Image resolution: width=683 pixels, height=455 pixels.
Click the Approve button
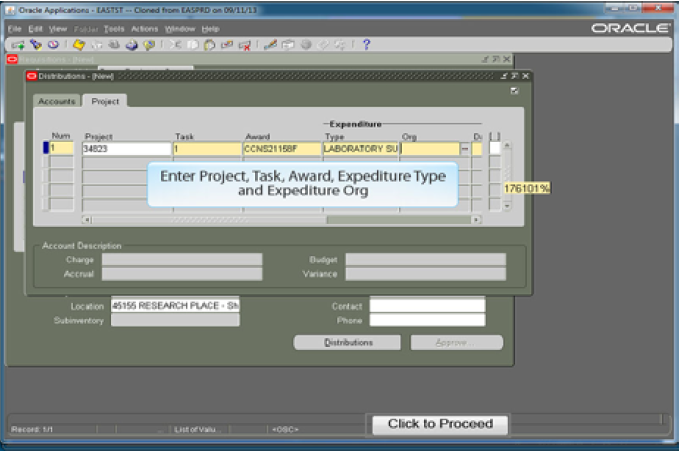(456, 342)
